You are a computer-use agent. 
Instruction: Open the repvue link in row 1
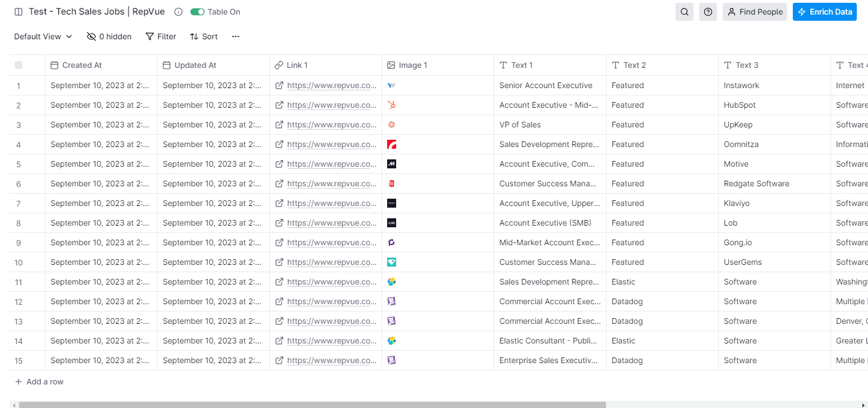[332, 85]
